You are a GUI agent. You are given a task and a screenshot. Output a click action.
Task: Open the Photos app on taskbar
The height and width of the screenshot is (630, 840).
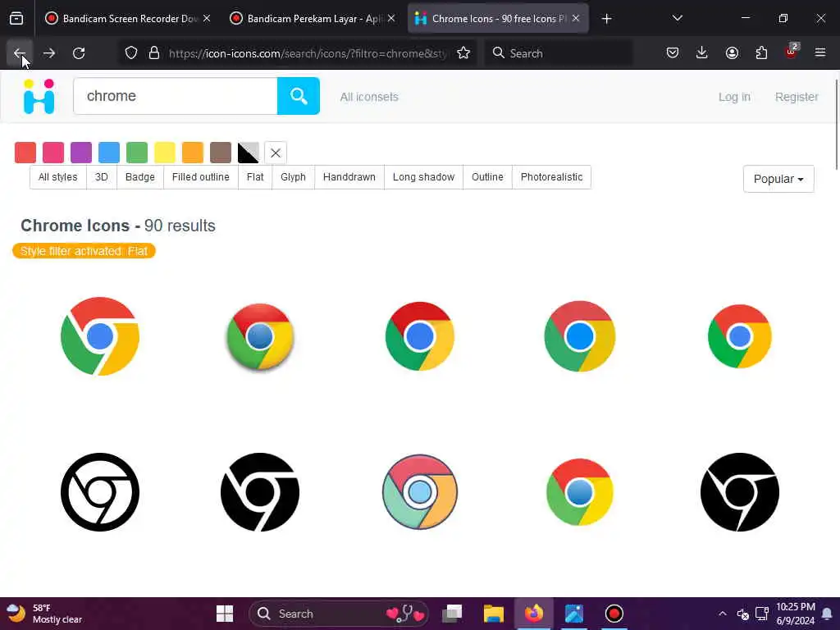point(573,614)
